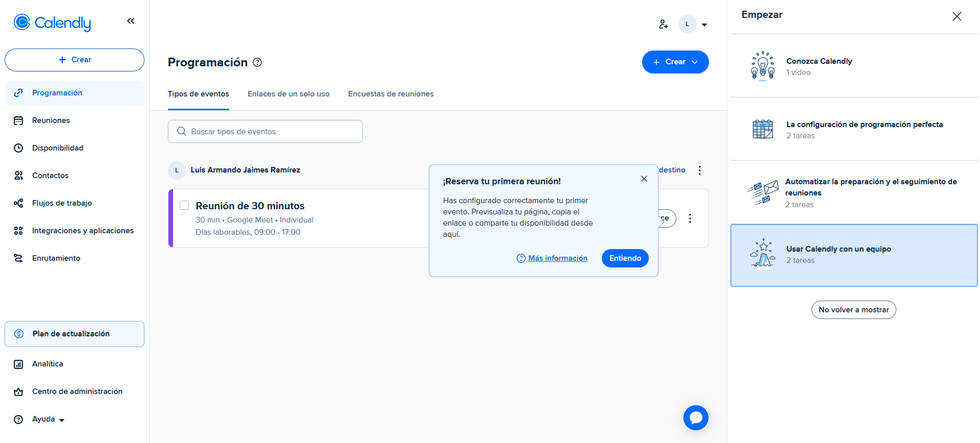
Task: Close the Empezar panel
Action: tap(957, 16)
